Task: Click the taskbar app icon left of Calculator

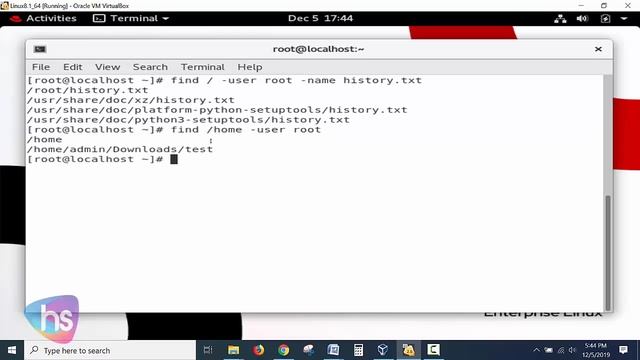Action: [x=333, y=350]
